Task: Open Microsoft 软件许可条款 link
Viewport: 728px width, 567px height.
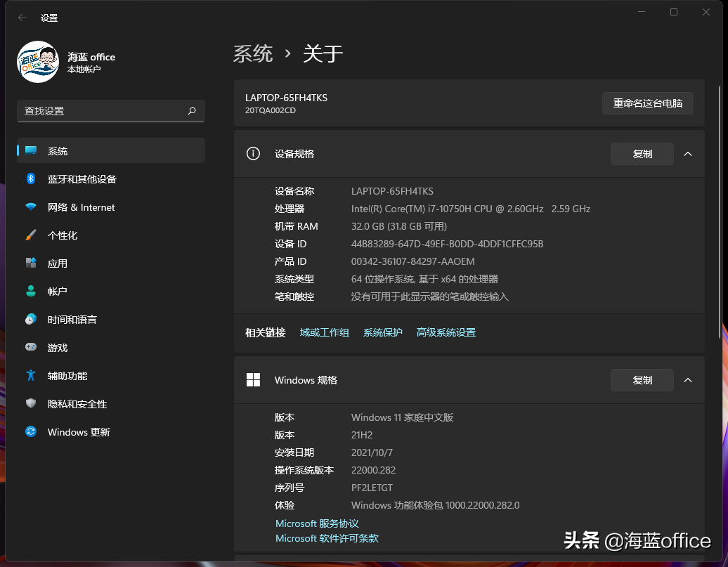Action: pos(327,538)
